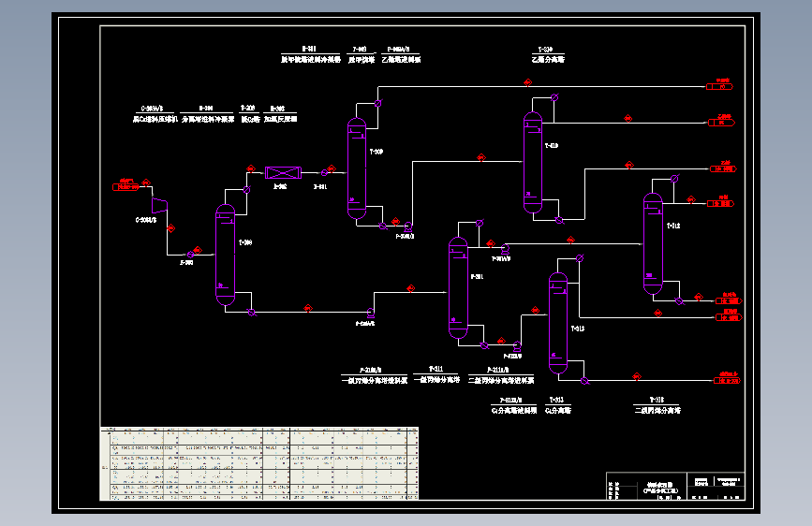Select the T-311 column vessel in the center
The image size is (812, 526).
pos(458,288)
